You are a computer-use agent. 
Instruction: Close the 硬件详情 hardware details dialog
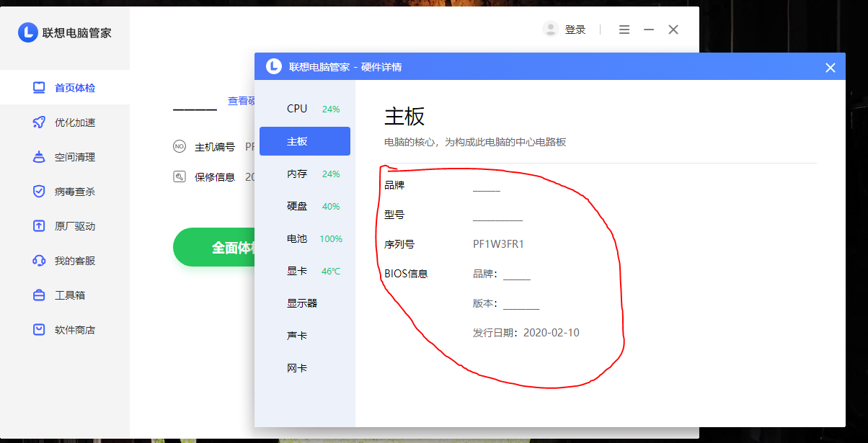pyautogui.click(x=831, y=68)
